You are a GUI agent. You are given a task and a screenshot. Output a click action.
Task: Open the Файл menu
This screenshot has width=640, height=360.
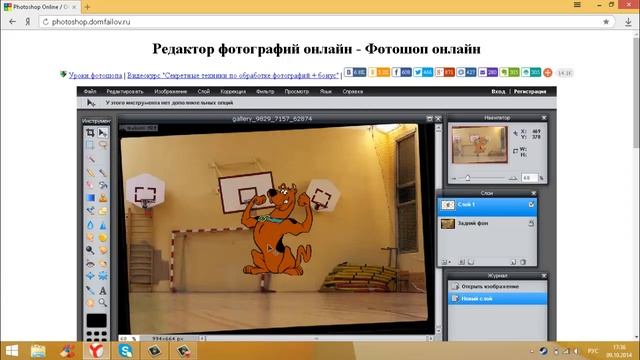click(x=90, y=91)
